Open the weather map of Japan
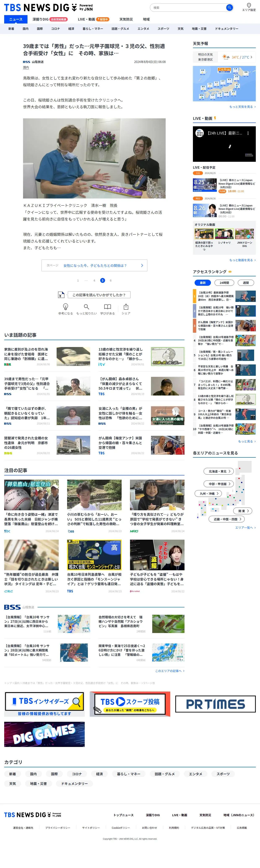Image resolution: width=260 pixels, height=868 pixels. [224, 84]
